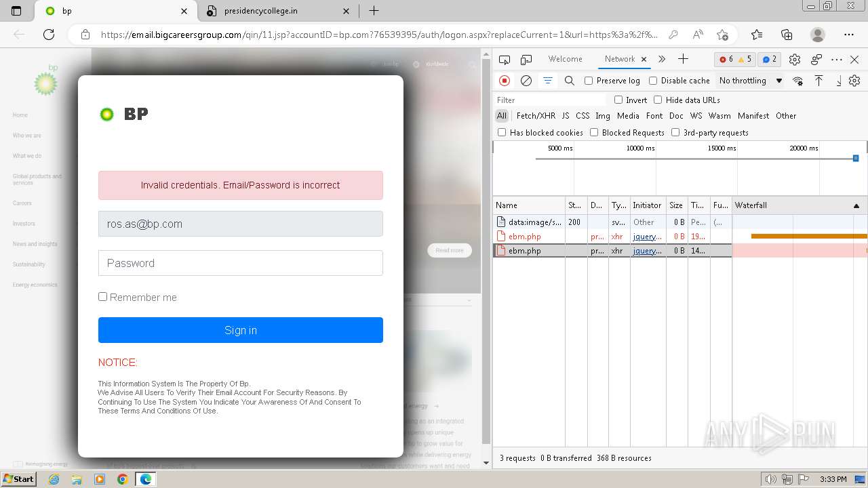The height and width of the screenshot is (488, 868).
Task: Toggle the network filter bar icon
Action: (548, 81)
